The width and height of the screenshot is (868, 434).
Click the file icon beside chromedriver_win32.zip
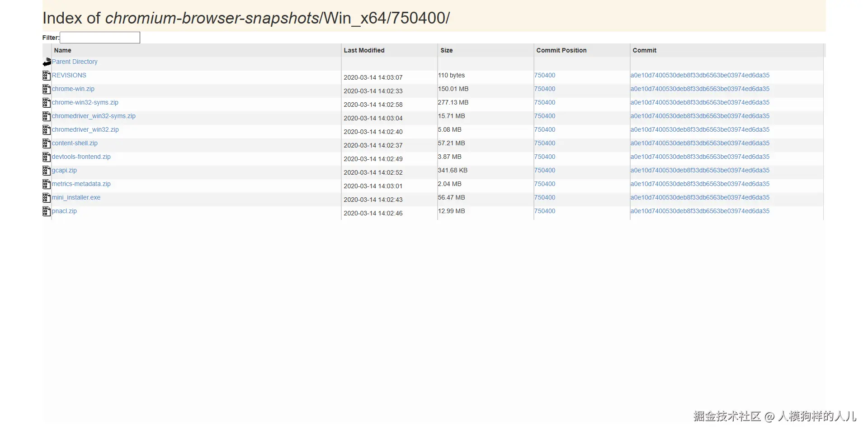click(x=46, y=130)
